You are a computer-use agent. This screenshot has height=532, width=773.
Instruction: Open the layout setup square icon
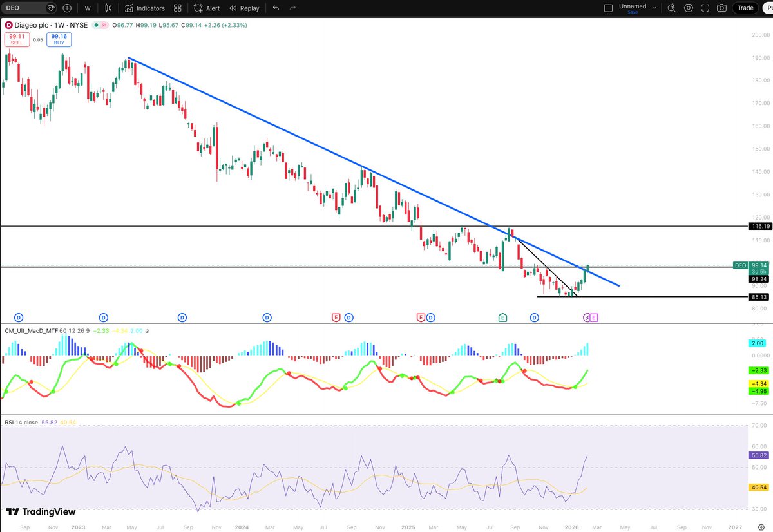[x=609, y=8]
